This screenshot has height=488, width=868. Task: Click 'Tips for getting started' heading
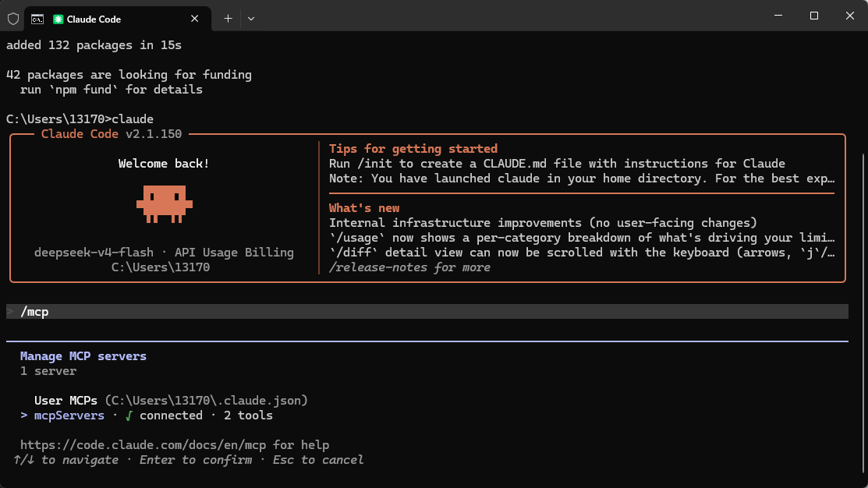(x=413, y=149)
